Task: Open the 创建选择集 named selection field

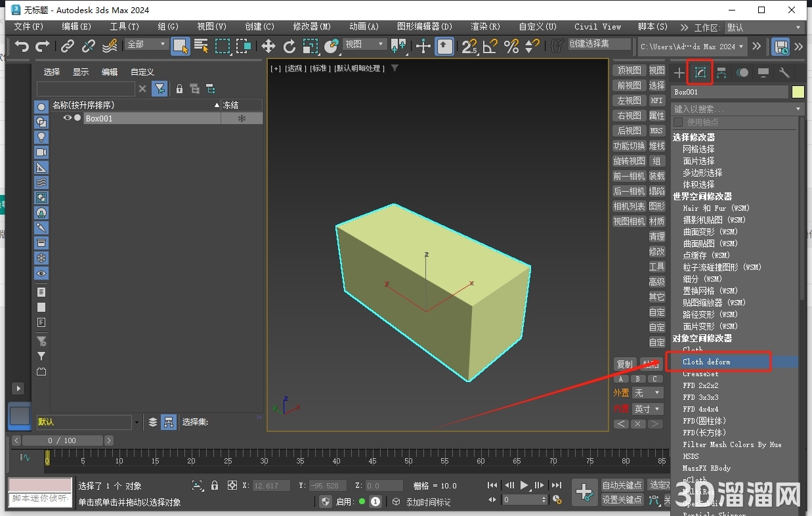Action: [x=598, y=44]
